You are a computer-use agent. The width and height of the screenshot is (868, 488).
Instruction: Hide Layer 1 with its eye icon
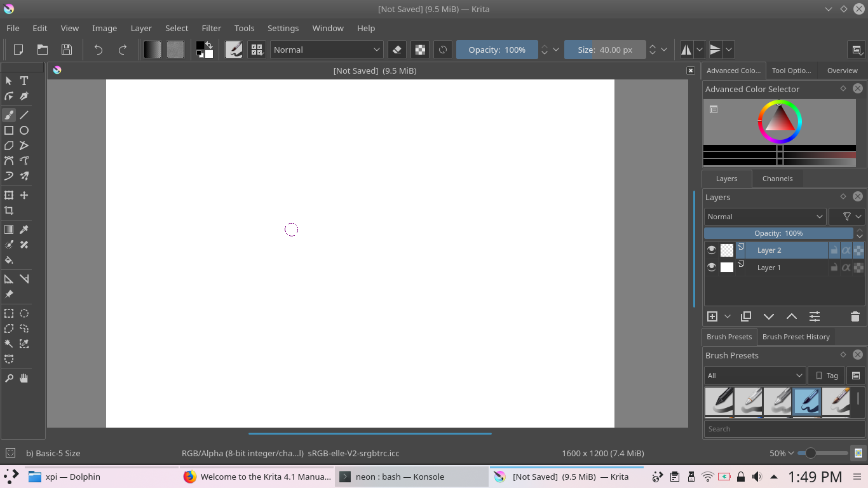[712, 267]
